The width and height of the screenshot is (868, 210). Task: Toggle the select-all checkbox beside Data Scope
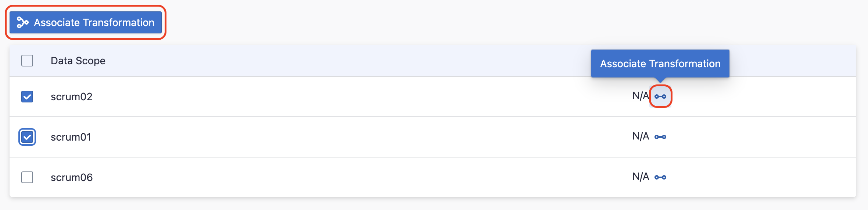[x=27, y=61]
